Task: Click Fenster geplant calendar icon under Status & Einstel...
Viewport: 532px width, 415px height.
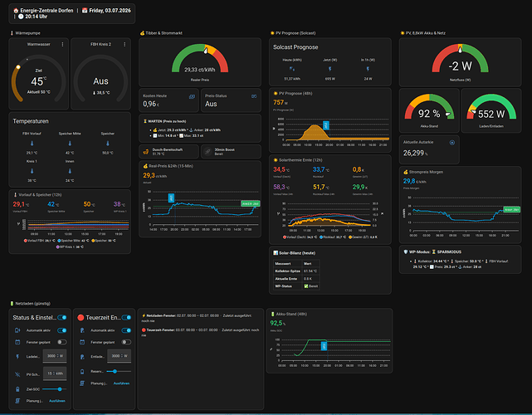Action: click(17, 342)
